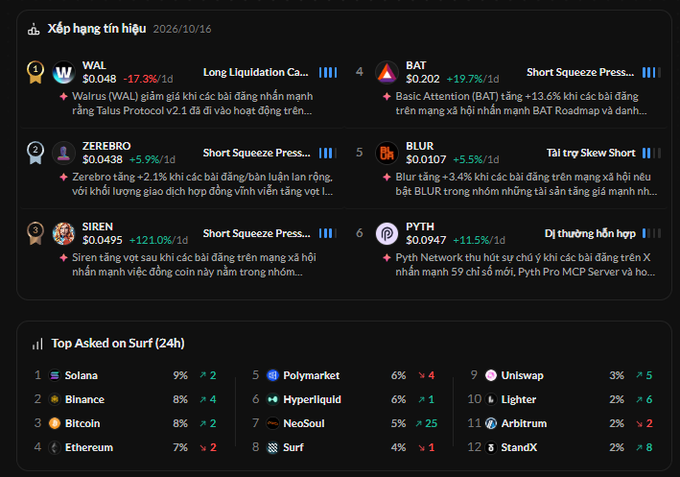Click the ZEREBRO token avatar
Image resolution: width=680 pixels, height=477 pixels.
pos(64,153)
